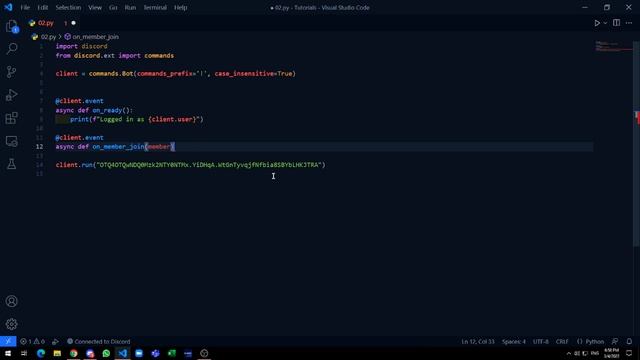Viewport: 640px width, 360px height.
Task: Open the Selection menu
Action: pyautogui.click(x=68, y=7)
